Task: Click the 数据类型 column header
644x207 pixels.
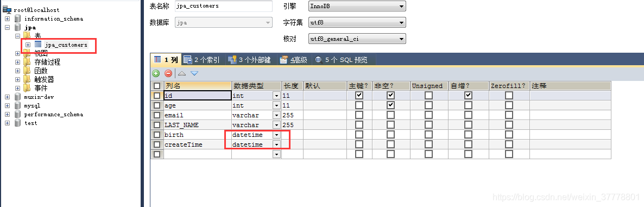Action: click(257, 86)
